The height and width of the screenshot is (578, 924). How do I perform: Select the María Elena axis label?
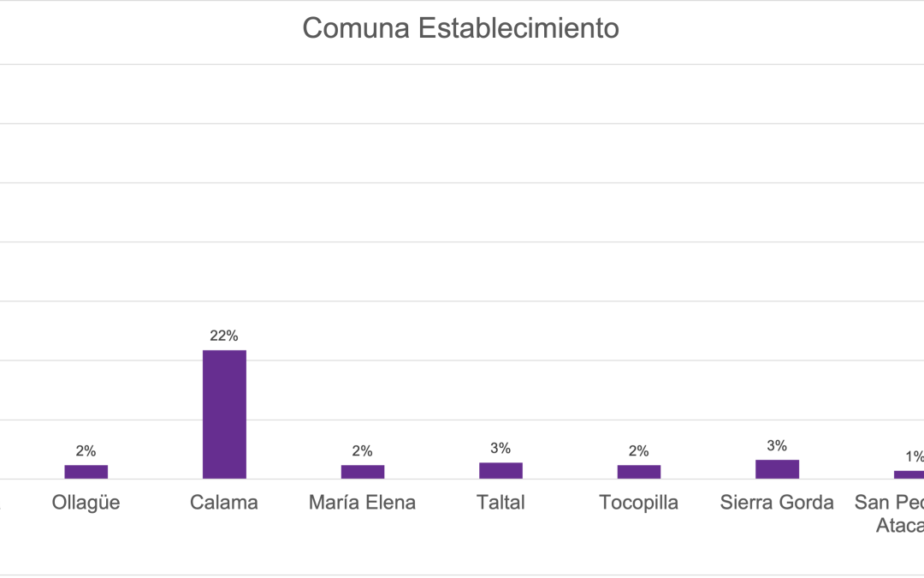point(363,502)
